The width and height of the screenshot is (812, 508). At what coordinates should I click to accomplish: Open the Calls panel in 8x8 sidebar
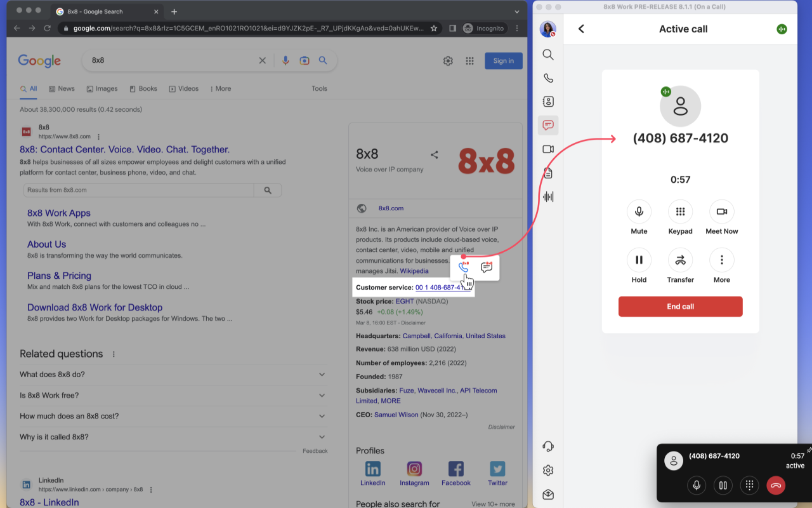point(547,77)
